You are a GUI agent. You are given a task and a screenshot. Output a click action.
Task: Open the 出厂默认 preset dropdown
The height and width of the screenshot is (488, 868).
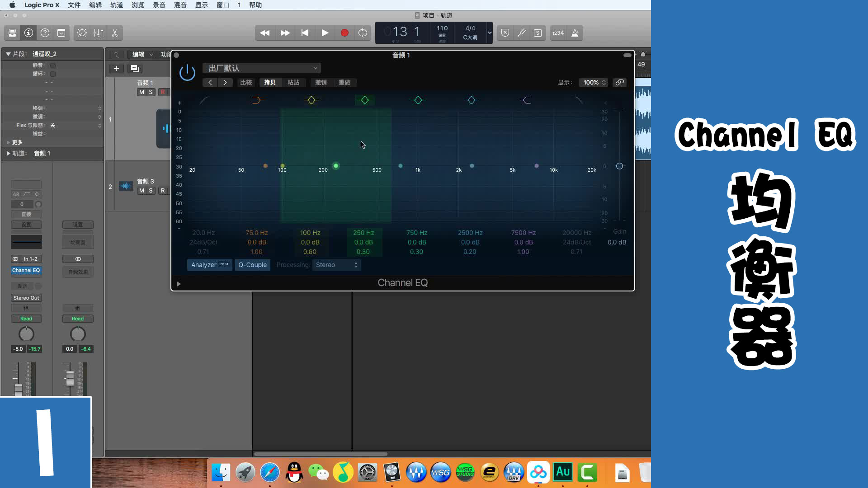point(262,68)
